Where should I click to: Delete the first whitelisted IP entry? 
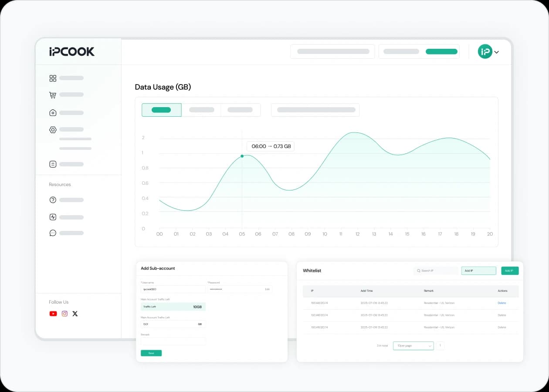point(502,303)
